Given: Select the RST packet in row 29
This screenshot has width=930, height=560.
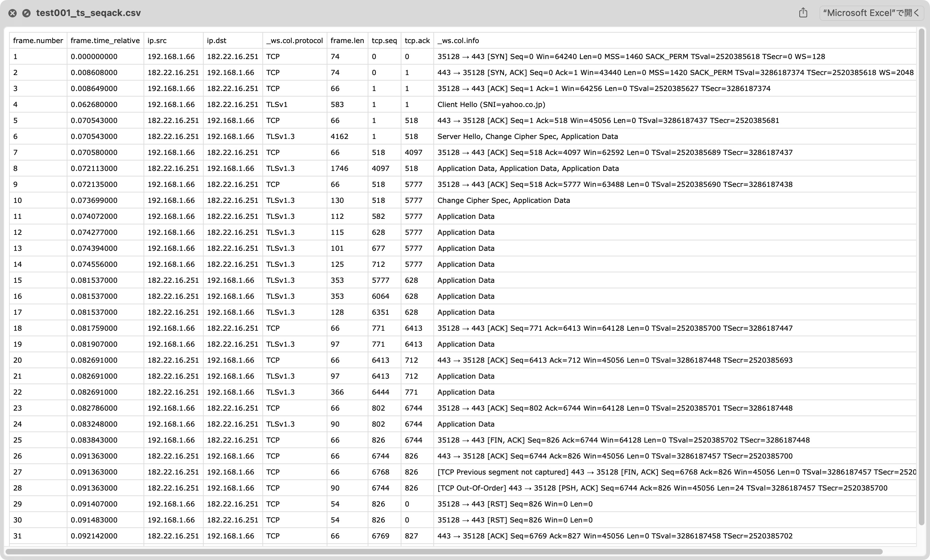Looking at the screenshot, I should [x=514, y=504].
